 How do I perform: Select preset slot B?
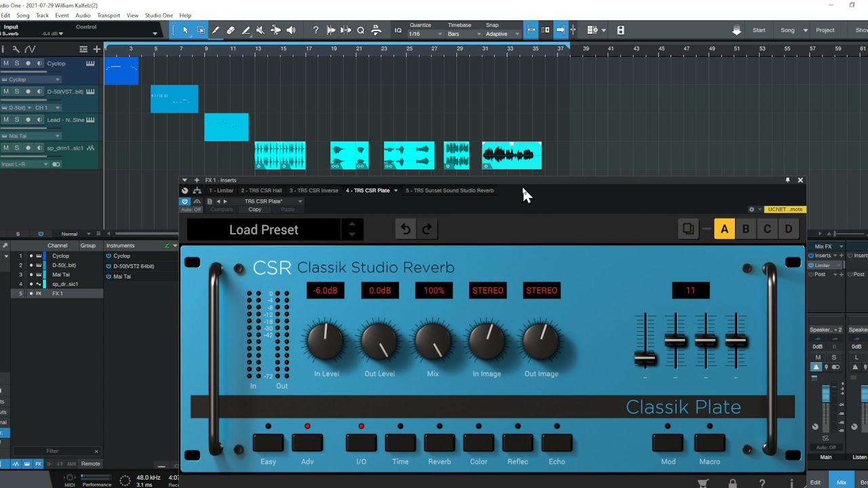coord(746,229)
